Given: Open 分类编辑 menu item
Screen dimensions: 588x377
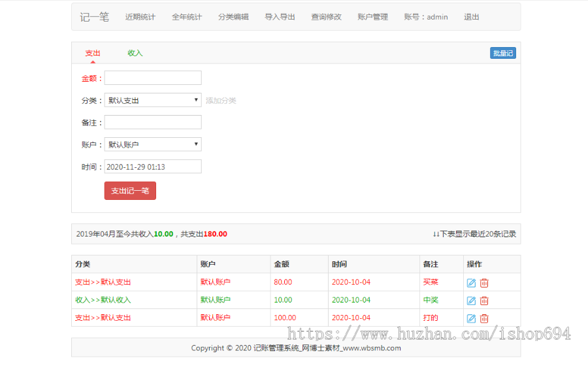Looking at the screenshot, I should pos(233,17).
